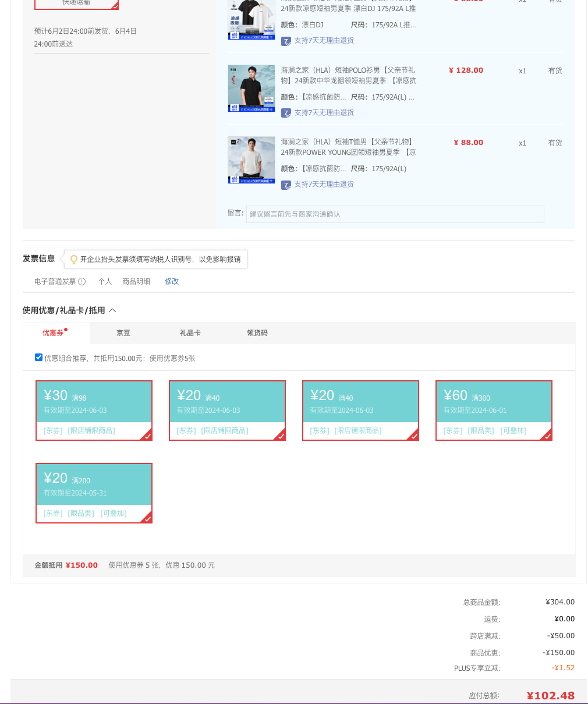Deselect the ¥60 满300 coupon

click(x=494, y=410)
